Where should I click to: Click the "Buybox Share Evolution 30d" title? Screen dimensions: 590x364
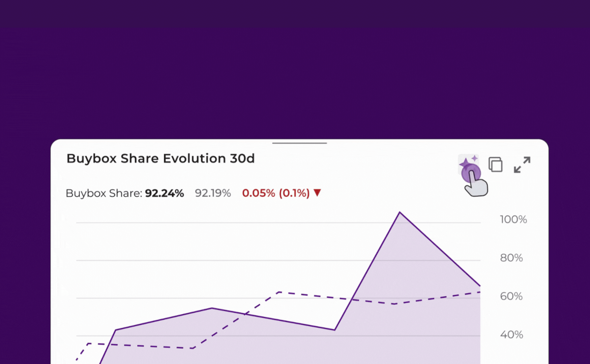[160, 158]
